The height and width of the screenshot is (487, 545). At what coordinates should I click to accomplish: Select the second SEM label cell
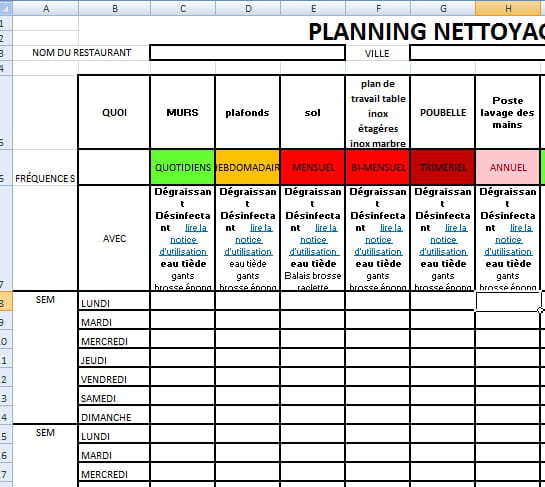pos(45,456)
